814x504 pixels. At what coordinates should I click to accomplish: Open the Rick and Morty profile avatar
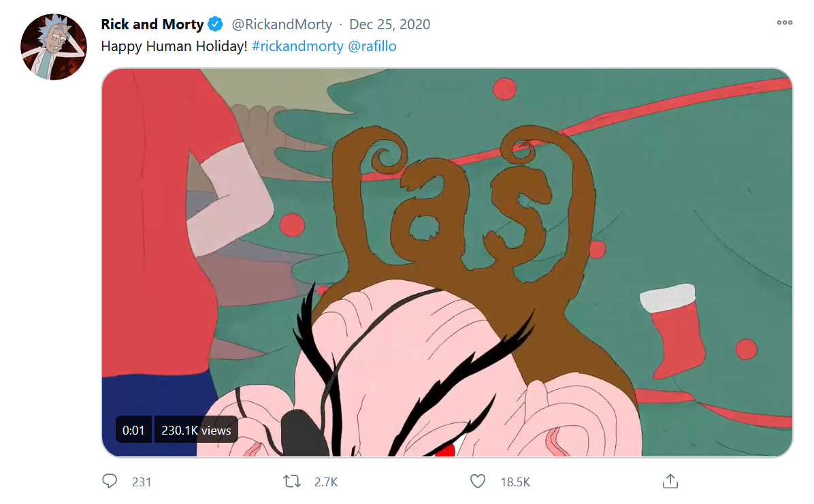[x=54, y=47]
